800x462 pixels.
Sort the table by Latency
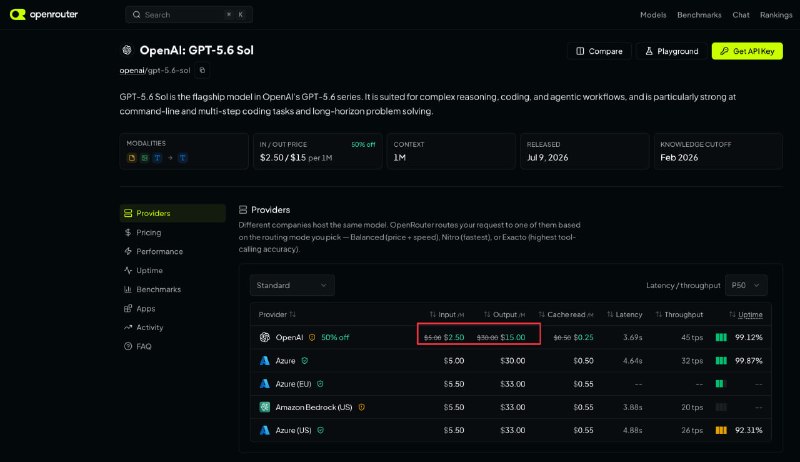624,315
